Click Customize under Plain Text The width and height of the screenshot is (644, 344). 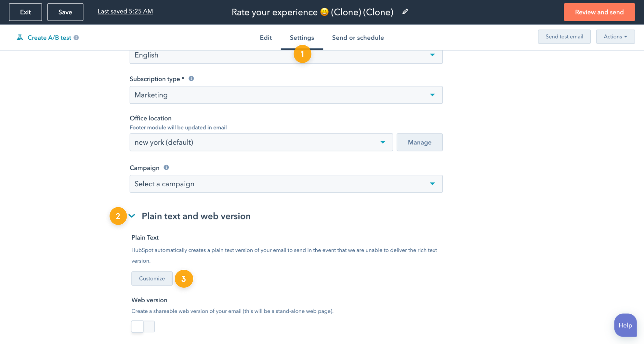tap(152, 278)
